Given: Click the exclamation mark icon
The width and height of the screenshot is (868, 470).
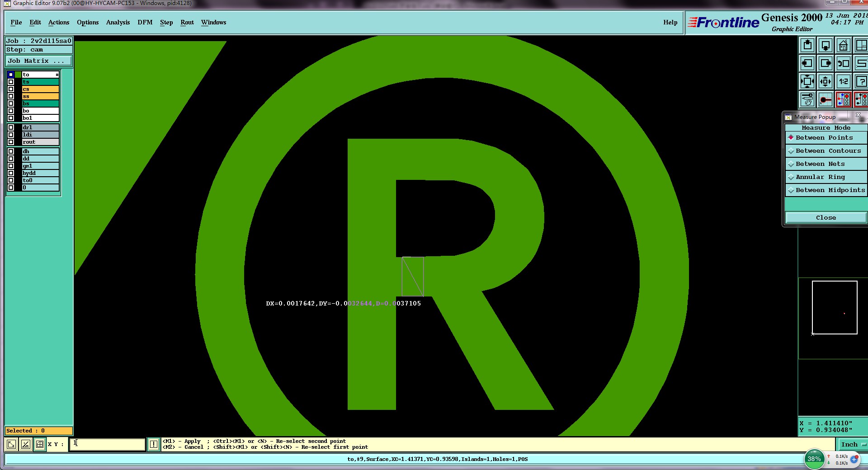Looking at the screenshot, I should pos(154,444).
